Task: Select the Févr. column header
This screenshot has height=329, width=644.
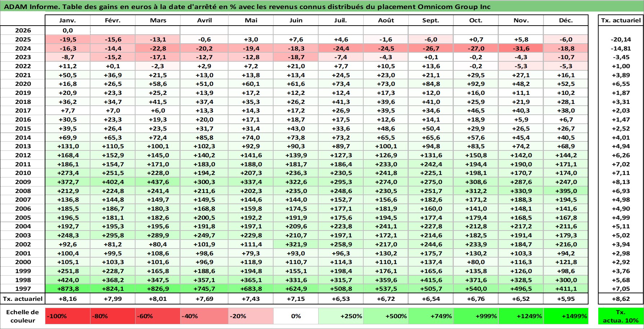Action: (x=113, y=20)
